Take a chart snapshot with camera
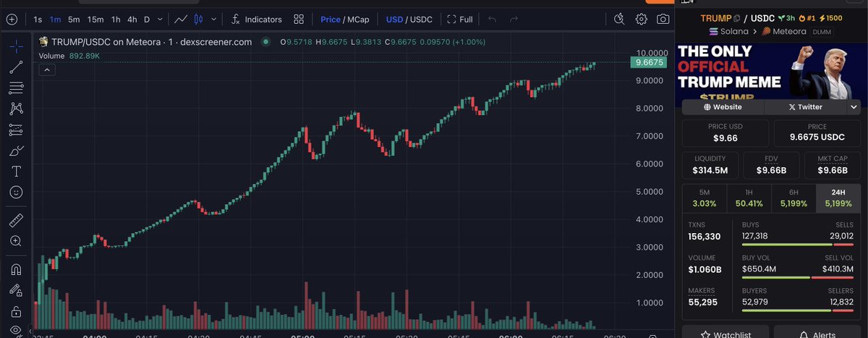Image resolution: width=868 pixels, height=338 pixels. tap(663, 20)
